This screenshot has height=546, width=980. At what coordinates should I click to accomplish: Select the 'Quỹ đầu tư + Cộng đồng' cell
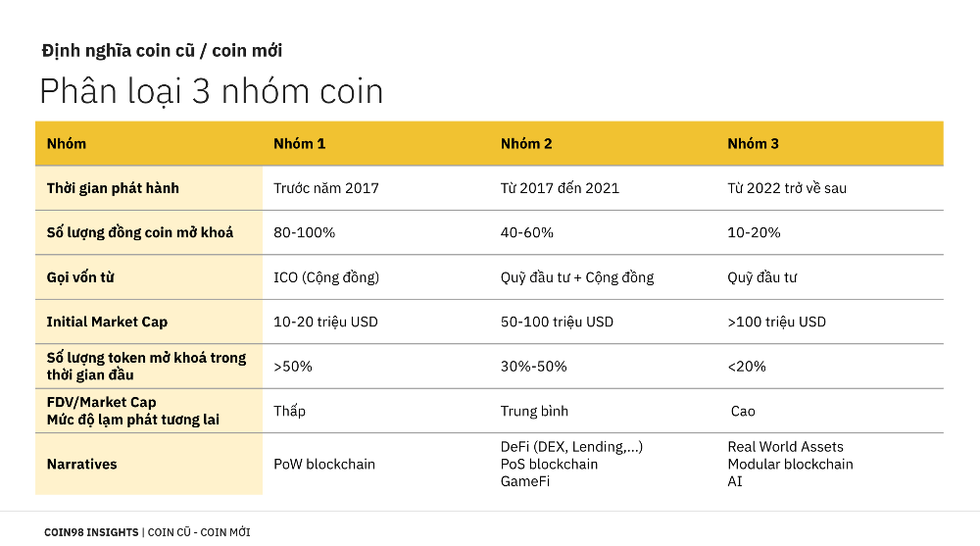point(576,277)
